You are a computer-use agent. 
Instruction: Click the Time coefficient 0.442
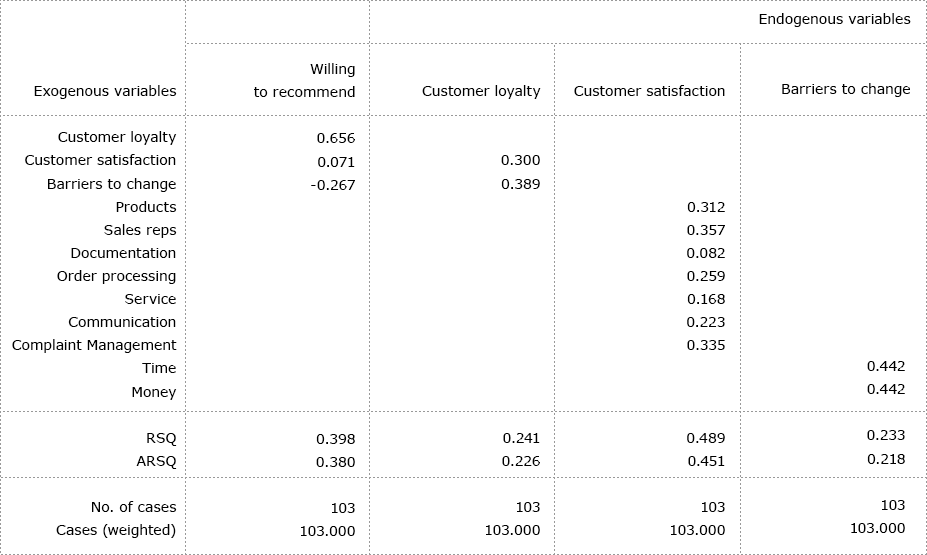(886, 366)
